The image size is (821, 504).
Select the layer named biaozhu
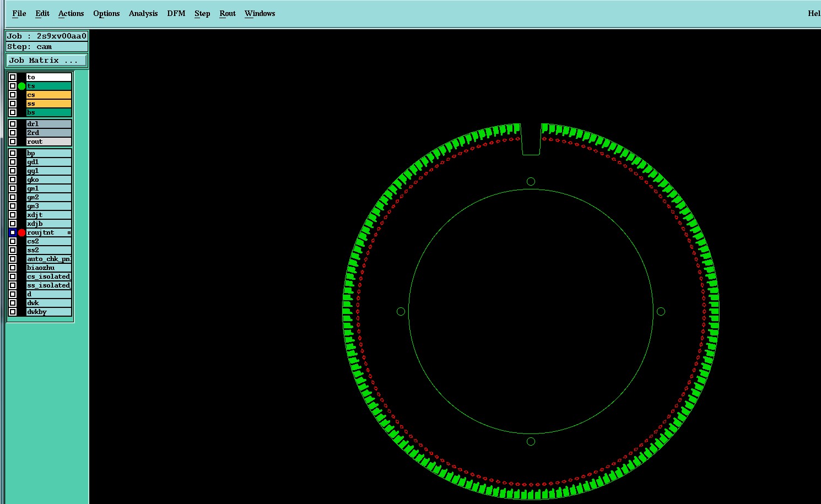click(x=49, y=268)
